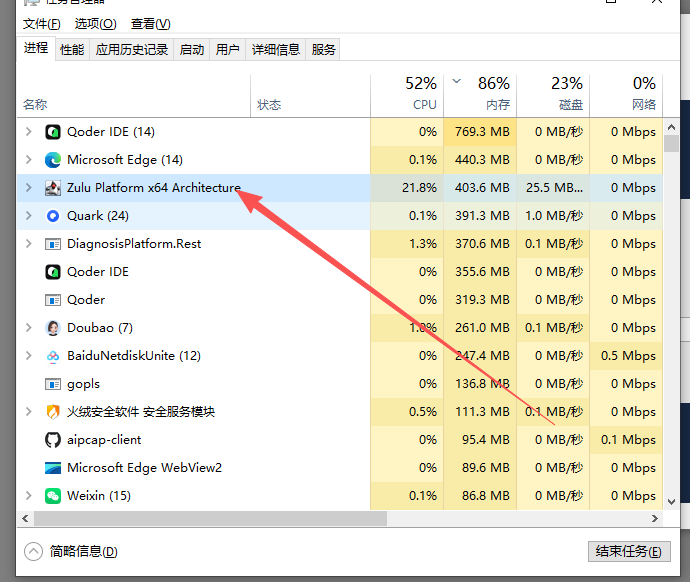This screenshot has width=690, height=582.
Task: Click the Zulu Platform x64 Architecture icon
Action: 53,188
